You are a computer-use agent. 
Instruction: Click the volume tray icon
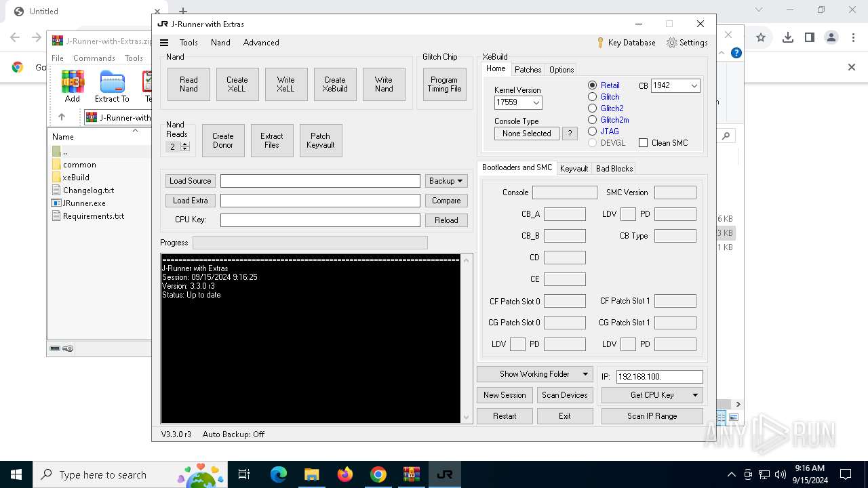[x=781, y=474]
